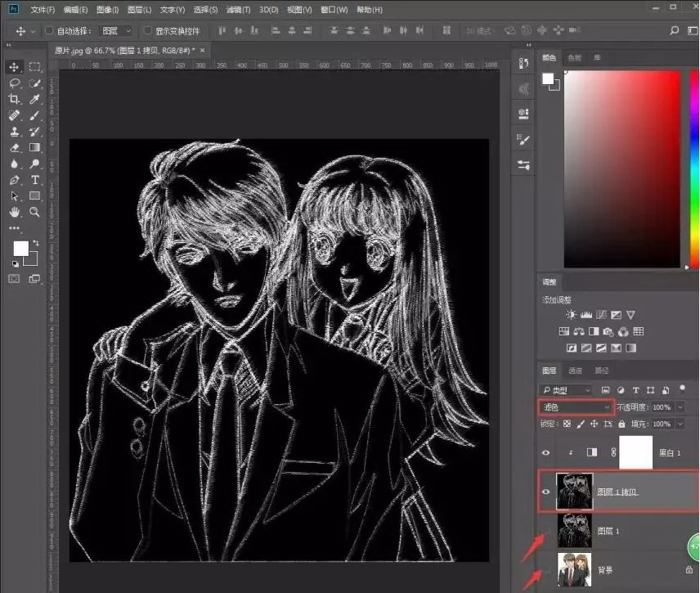Switch to the 通道 tab
700x593 pixels.
pyautogui.click(x=576, y=371)
